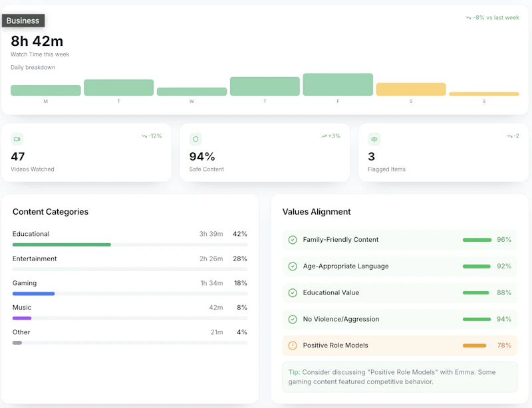Viewport: 532px width, 408px height.
Task: Click the check icon beside No Violence/Aggression
Action: coord(293,319)
